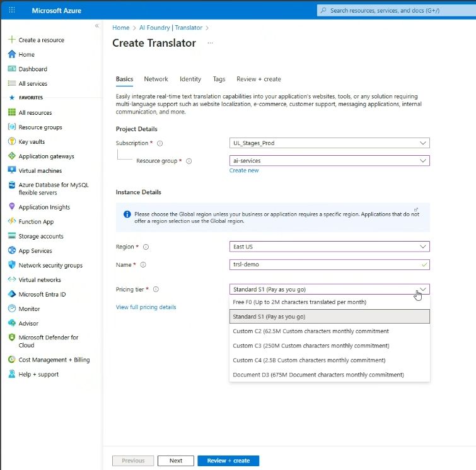Click the Cost Management + Billing icon
476x470 pixels.
click(x=12, y=360)
